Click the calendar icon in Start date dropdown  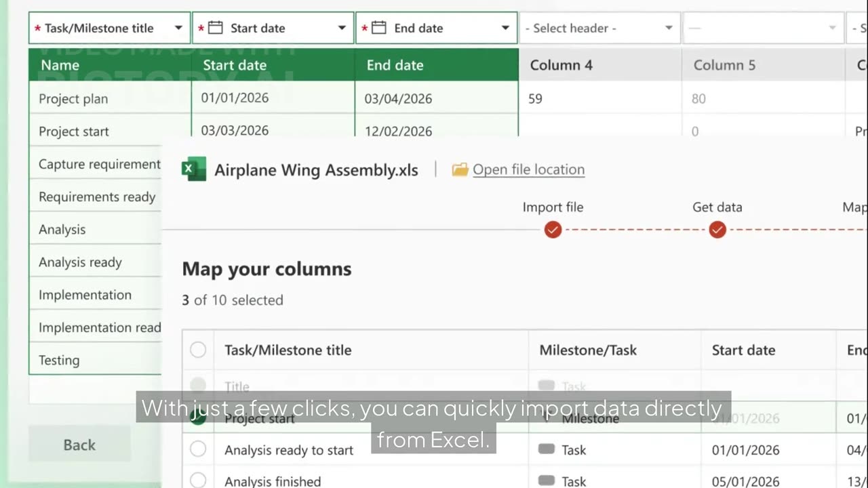pyautogui.click(x=215, y=28)
